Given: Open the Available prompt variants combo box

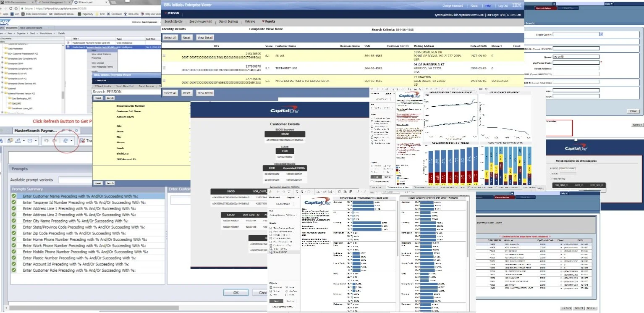Looking at the screenshot, I should pyautogui.click(x=76, y=180).
